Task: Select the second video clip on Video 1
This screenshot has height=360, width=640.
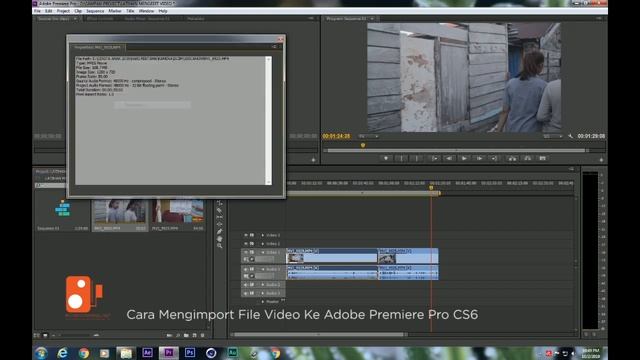Action: click(x=408, y=256)
